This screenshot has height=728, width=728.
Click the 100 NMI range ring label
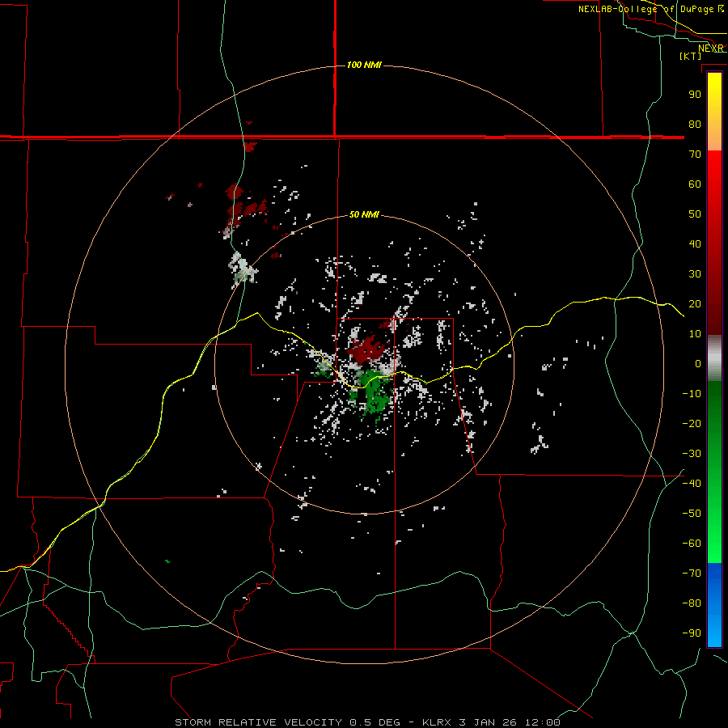click(x=364, y=65)
